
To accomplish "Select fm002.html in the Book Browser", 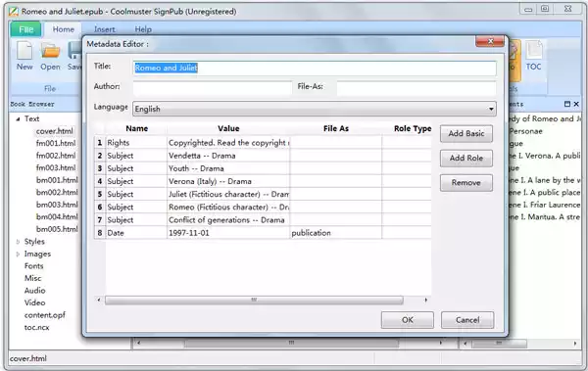I will (56, 156).
